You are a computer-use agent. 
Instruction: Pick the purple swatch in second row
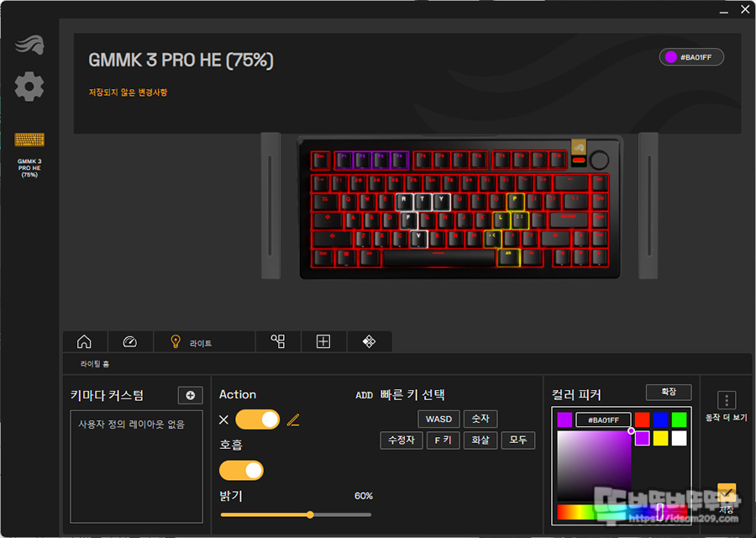[643, 438]
